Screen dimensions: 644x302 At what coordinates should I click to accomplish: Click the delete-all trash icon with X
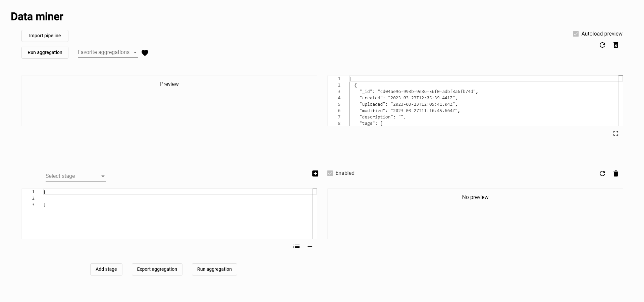click(616, 45)
